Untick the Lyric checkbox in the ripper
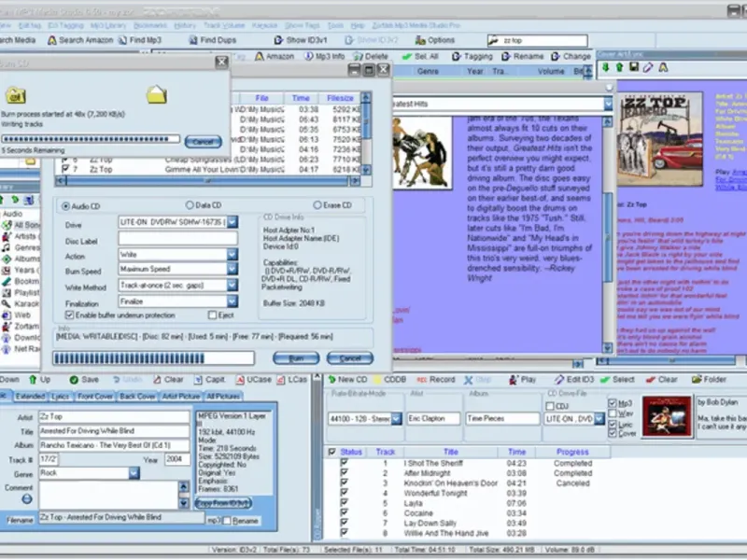The width and height of the screenshot is (747, 560). (x=613, y=424)
